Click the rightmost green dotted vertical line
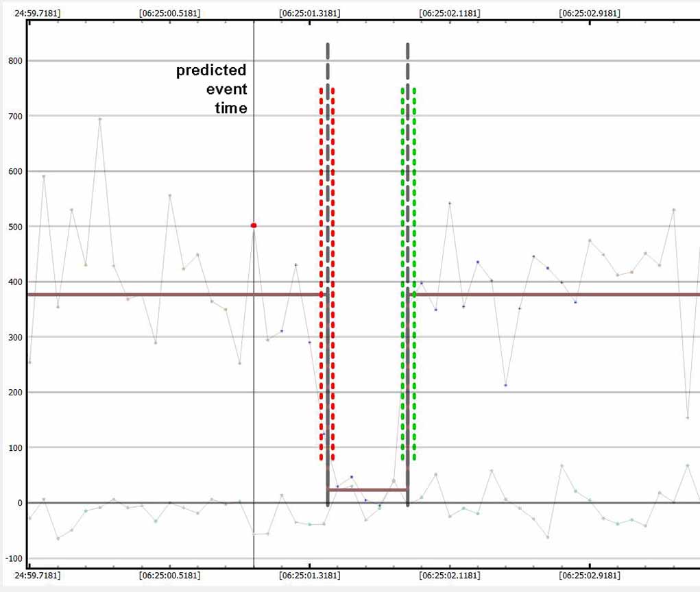 pos(415,274)
